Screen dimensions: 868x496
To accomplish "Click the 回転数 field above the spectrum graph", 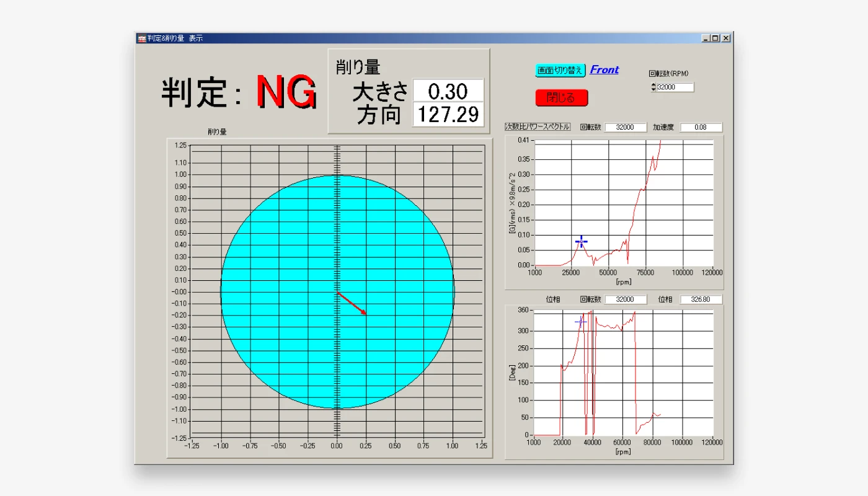I will (626, 127).
